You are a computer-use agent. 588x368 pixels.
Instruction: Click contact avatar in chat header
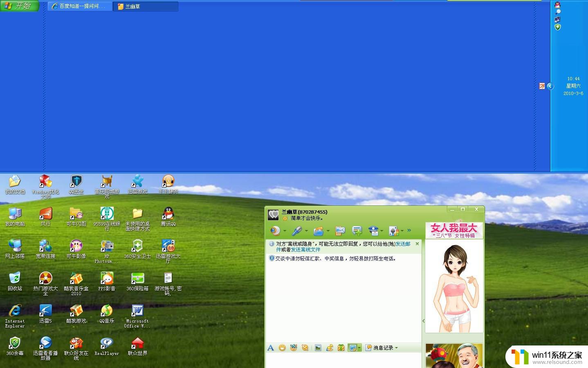click(273, 214)
